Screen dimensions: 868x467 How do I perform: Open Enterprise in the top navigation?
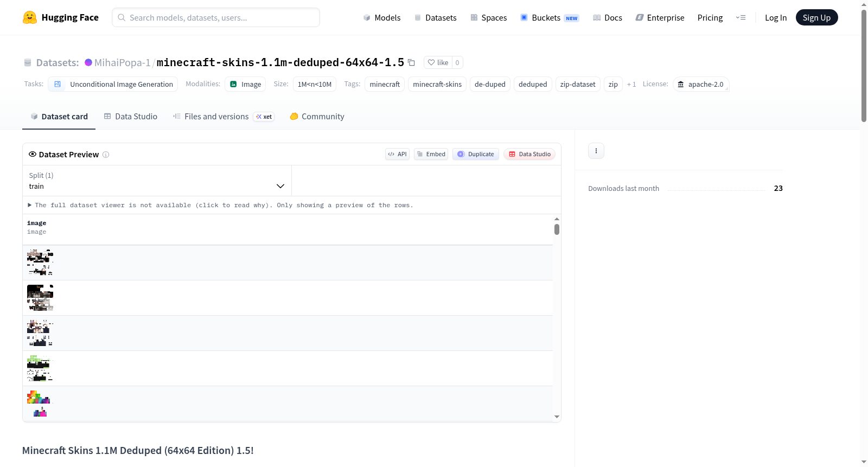point(660,17)
